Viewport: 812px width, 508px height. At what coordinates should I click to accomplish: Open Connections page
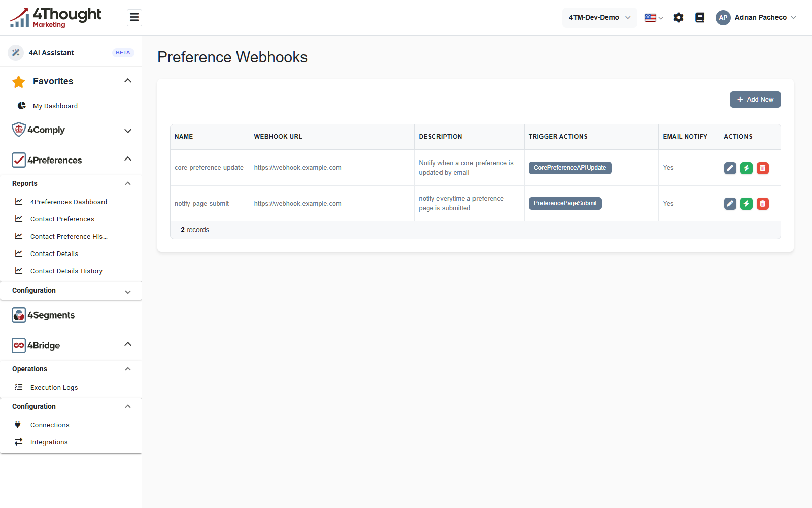point(50,425)
